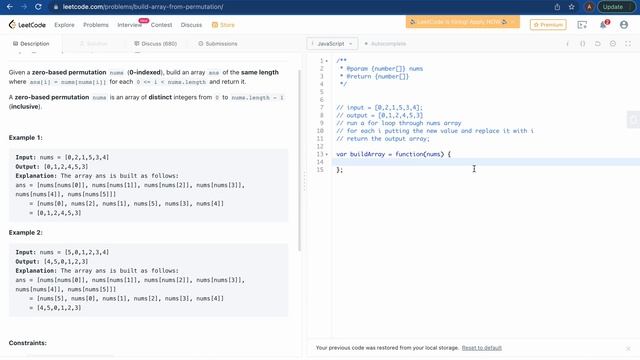The height and width of the screenshot is (360, 640).
Task: Open the Contest page
Action: click(161, 25)
